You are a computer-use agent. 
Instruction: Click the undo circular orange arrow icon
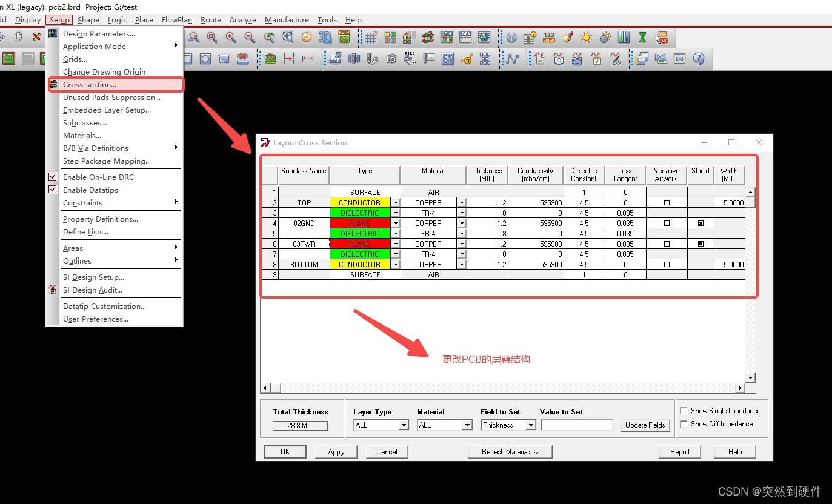pyautogui.click(x=306, y=38)
